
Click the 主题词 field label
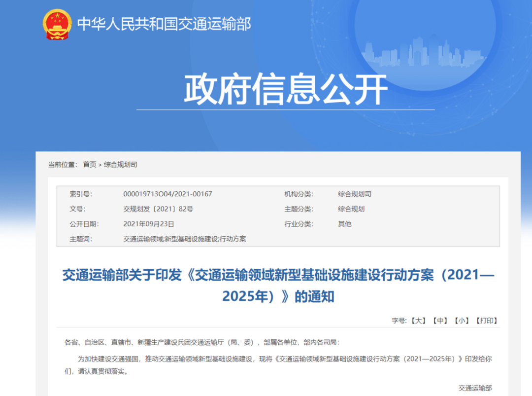coord(81,239)
